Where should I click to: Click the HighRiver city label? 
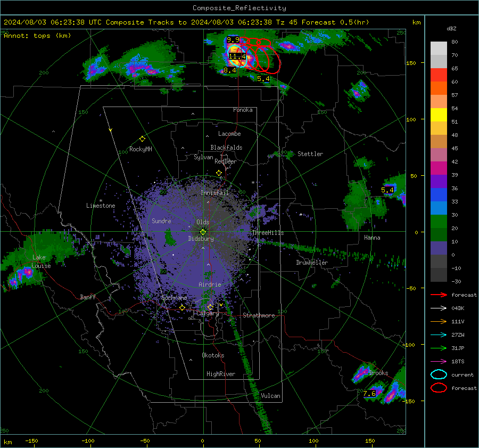[221, 374]
